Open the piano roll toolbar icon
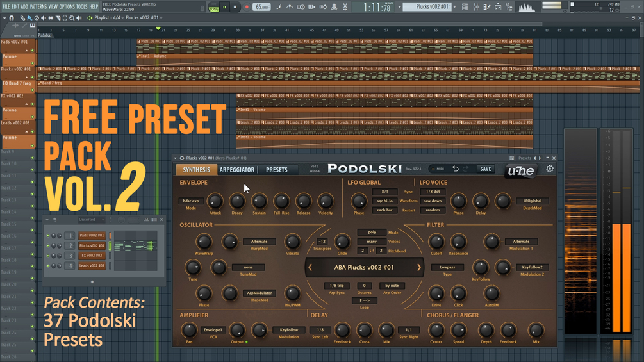The image size is (644, 362). pyautogui.click(x=487, y=6)
